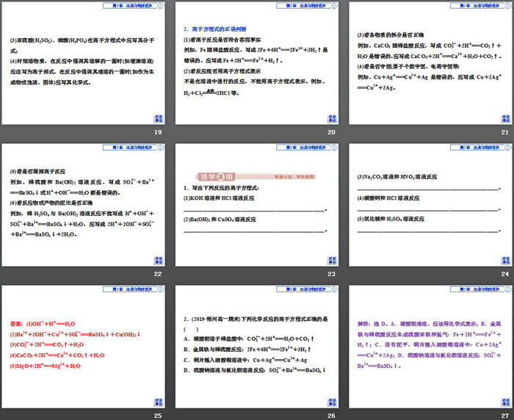
Task: Click the 活学活用 banner on slide 23
Action: (x=217, y=177)
